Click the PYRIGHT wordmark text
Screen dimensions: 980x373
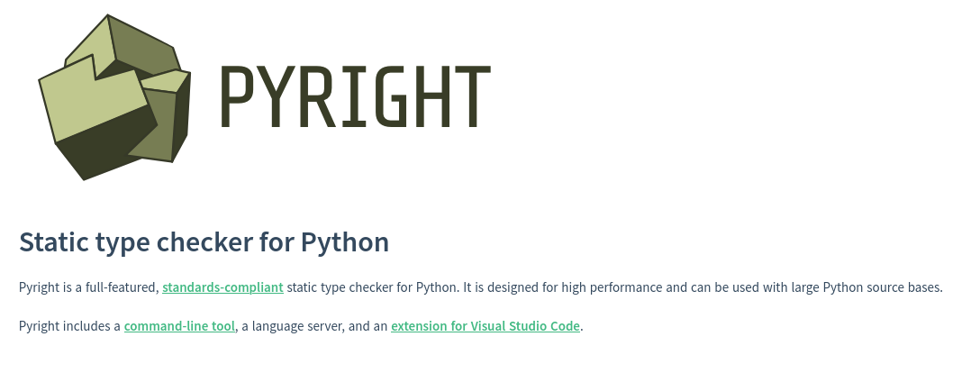(x=355, y=97)
